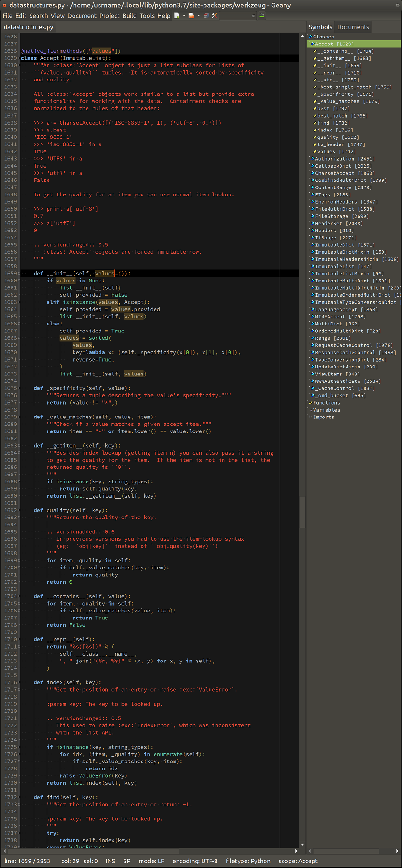Select the Symbols sidebar tab
The image size is (402, 868).
click(321, 27)
